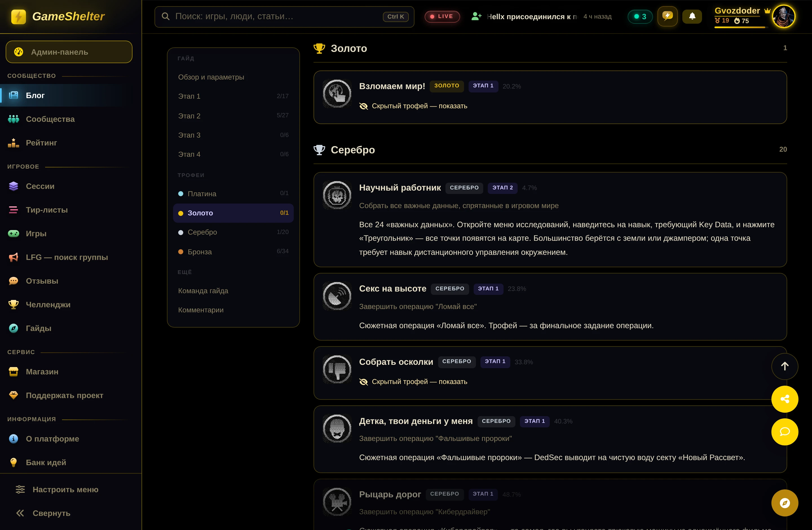Screen dimensions: 812x530
Task: Click the Челленджи trophy icon
Action: click(13, 304)
